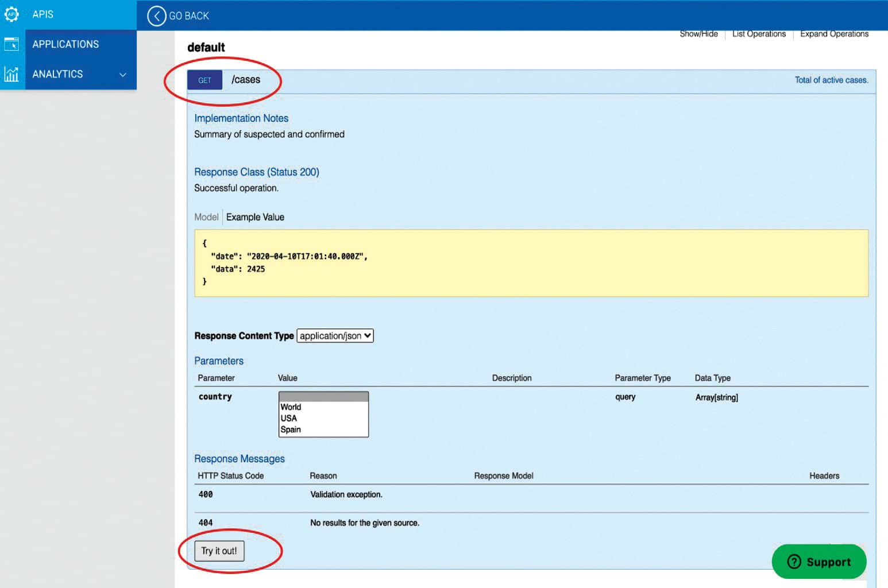The image size is (888, 588).
Task: Click the Applications window icon
Action: (x=11, y=44)
